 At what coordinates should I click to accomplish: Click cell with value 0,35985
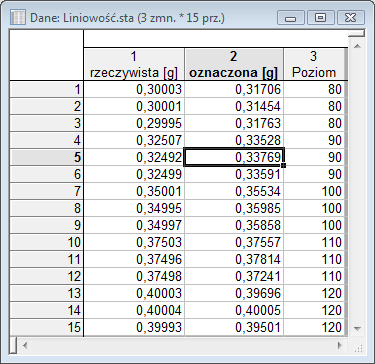click(234, 209)
